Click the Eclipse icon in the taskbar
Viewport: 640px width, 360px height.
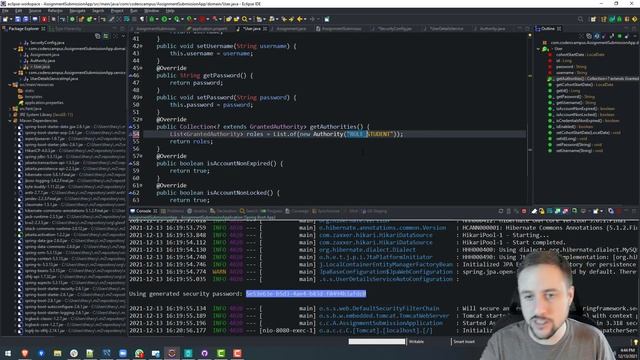[172, 353]
